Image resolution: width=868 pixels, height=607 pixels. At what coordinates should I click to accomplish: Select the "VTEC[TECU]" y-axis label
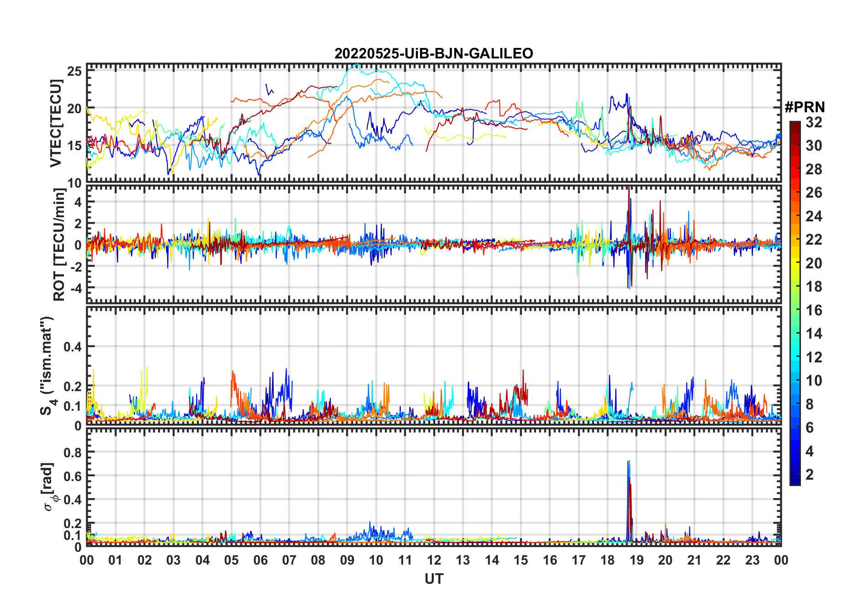tap(56, 123)
